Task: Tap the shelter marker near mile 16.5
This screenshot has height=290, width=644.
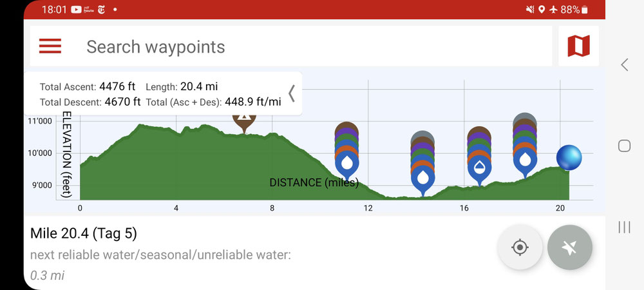Action: click(x=479, y=168)
